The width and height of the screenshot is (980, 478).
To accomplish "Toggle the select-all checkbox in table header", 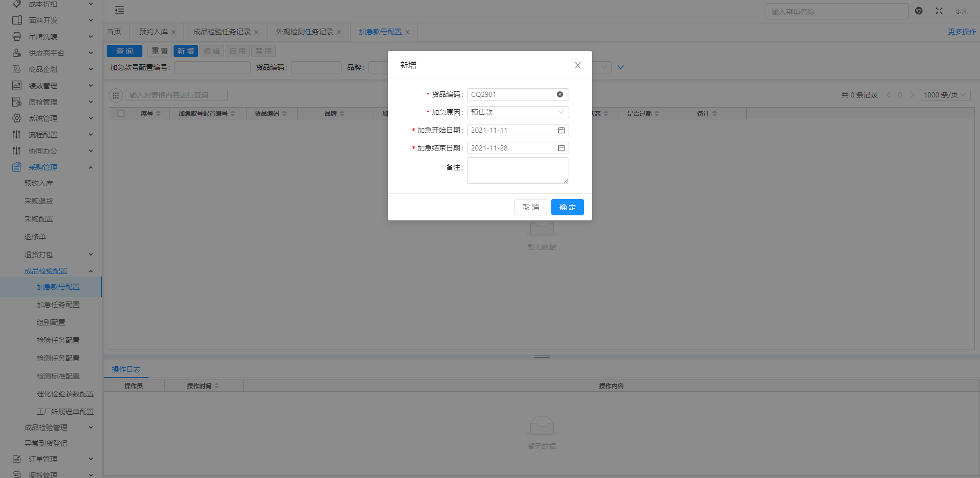I will pos(121,113).
